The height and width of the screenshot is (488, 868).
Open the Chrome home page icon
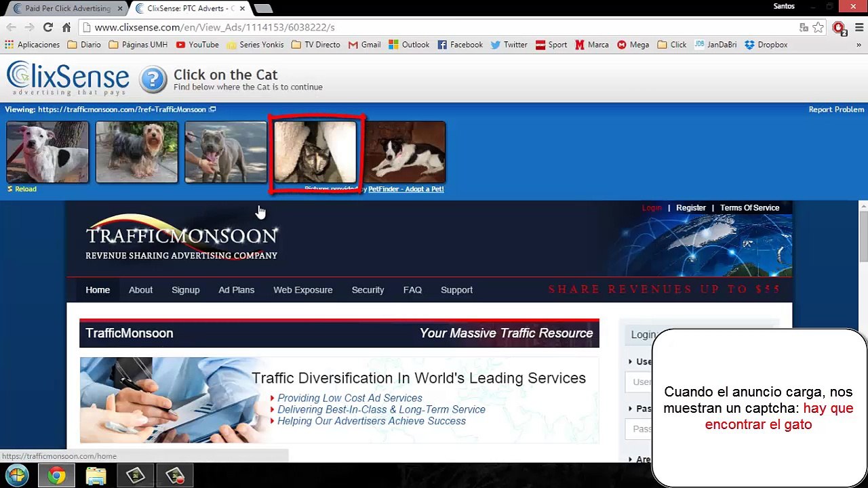pyautogui.click(x=66, y=27)
